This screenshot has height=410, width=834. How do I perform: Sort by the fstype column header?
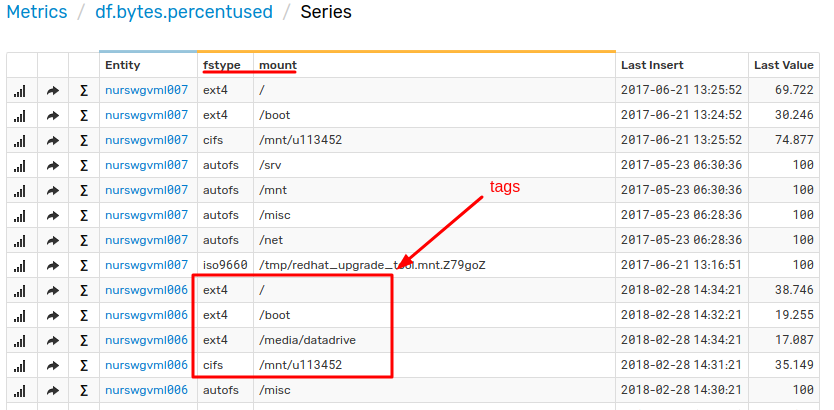[222, 65]
